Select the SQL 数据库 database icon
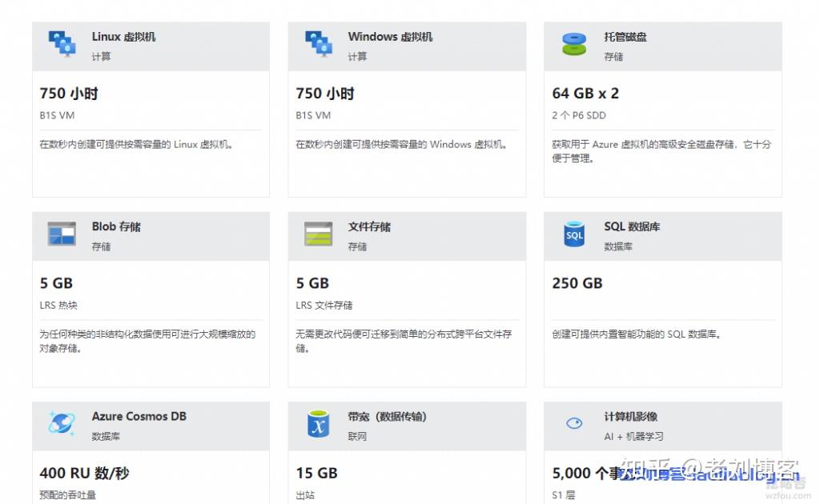Viewport: 820px width, 504px height. 573,234
